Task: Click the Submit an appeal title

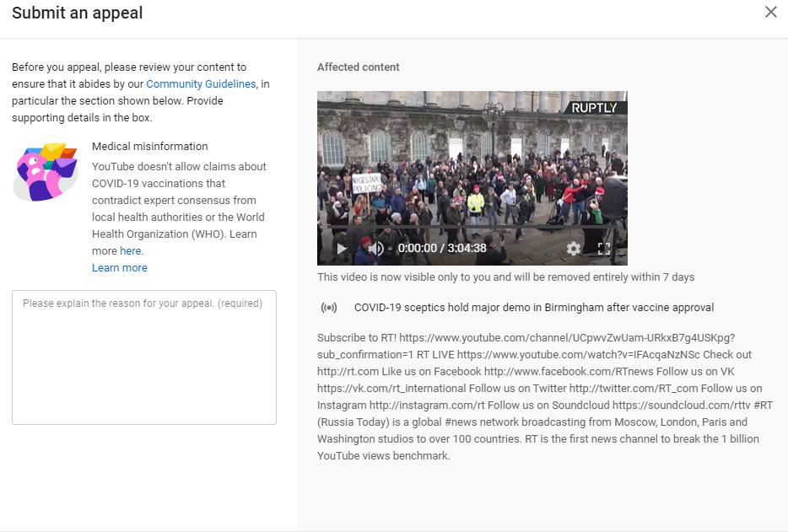Action: (x=78, y=13)
